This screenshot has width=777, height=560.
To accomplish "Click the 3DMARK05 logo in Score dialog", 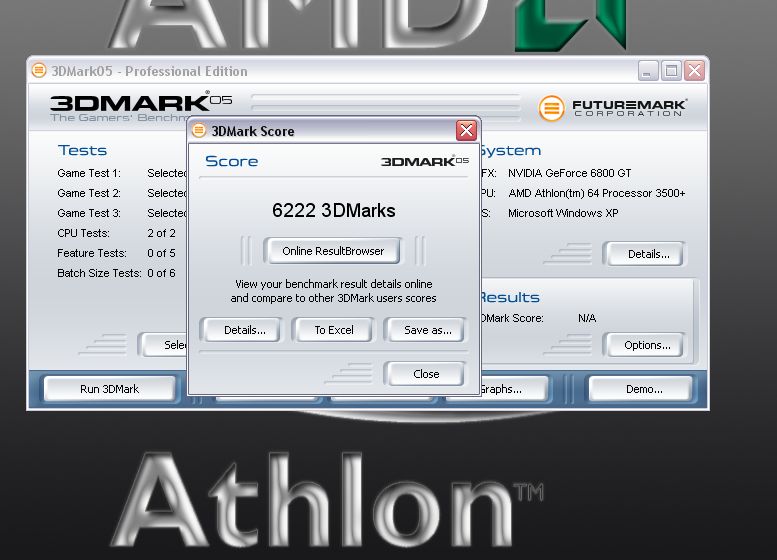I will tap(425, 162).
